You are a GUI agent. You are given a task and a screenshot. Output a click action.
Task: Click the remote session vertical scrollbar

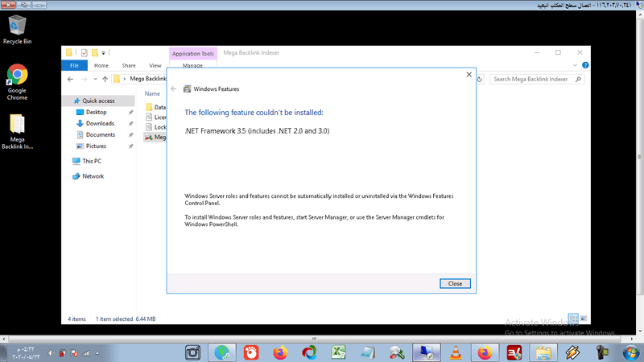point(640,156)
